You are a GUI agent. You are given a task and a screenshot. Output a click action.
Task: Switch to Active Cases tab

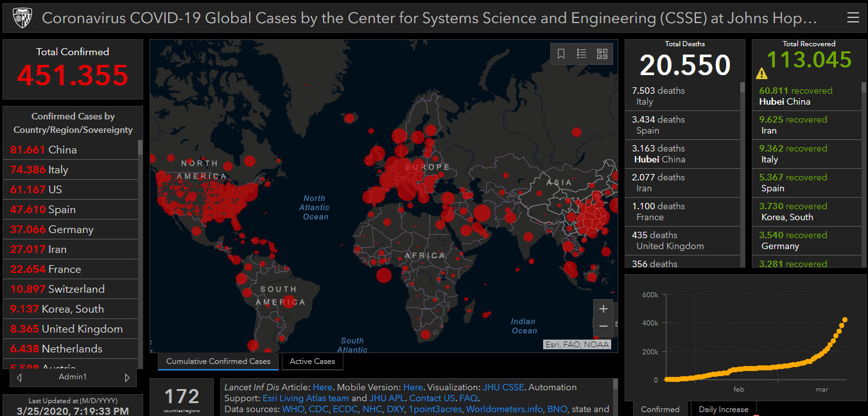(312, 361)
